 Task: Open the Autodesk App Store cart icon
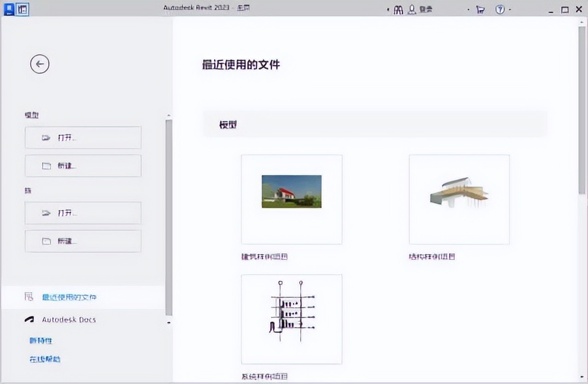point(481,10)
